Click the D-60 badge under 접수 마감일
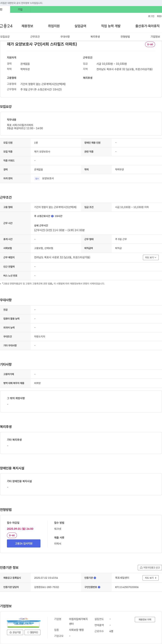This screenshot has width=162, height=644. pyautogui.click(x=12, y=535)
